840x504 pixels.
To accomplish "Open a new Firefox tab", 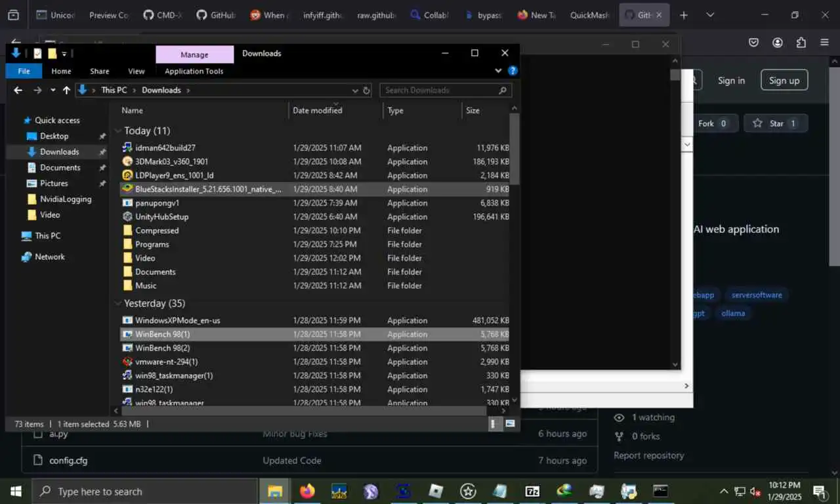I will 684,14.
